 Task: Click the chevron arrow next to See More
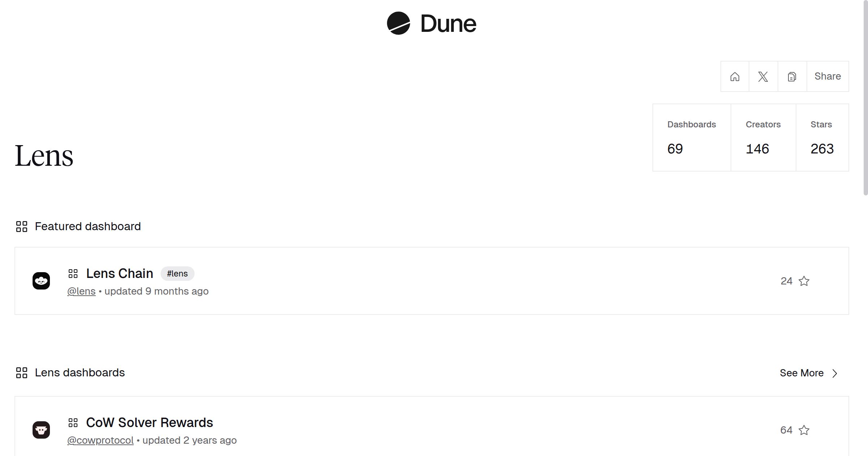(835, 373)
